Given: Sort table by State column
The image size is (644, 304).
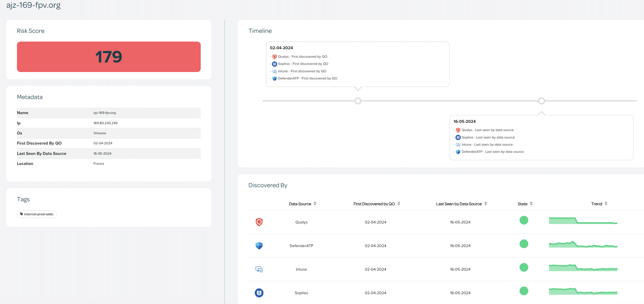Looking at the screenshot, I should [x=531, y=204].
